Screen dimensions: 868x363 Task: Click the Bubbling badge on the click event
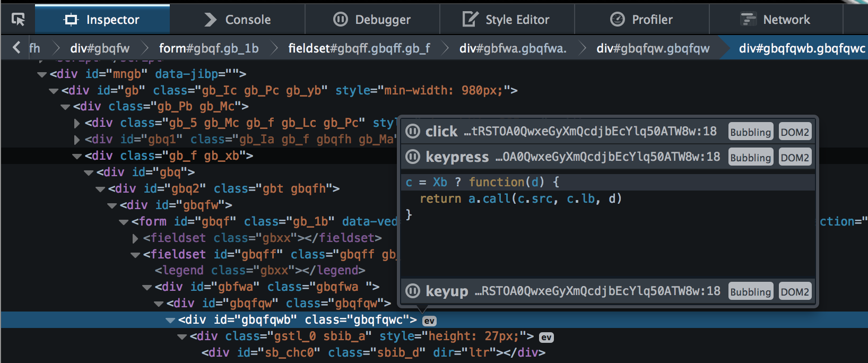point(751,132)
